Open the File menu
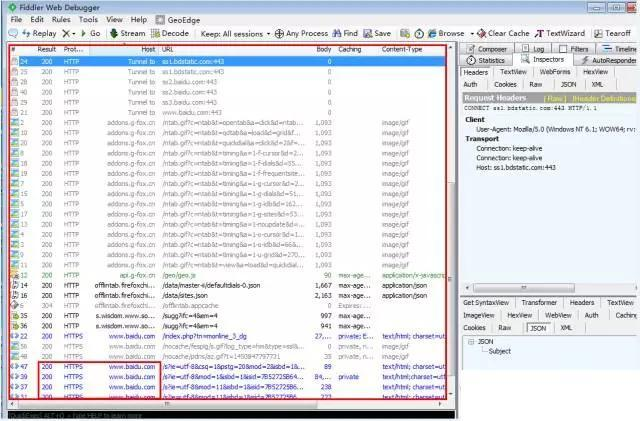The width and height of the screenshot is (640, 421). 16,20
